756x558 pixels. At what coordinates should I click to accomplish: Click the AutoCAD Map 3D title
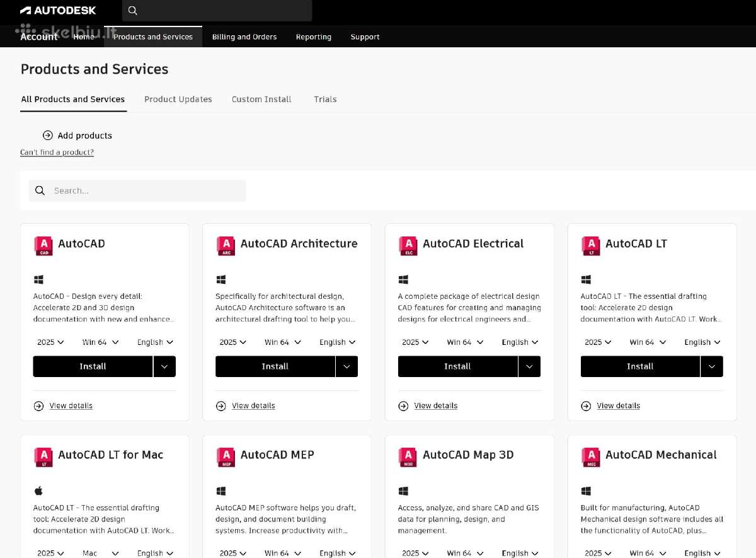click(x=468, y=455)
